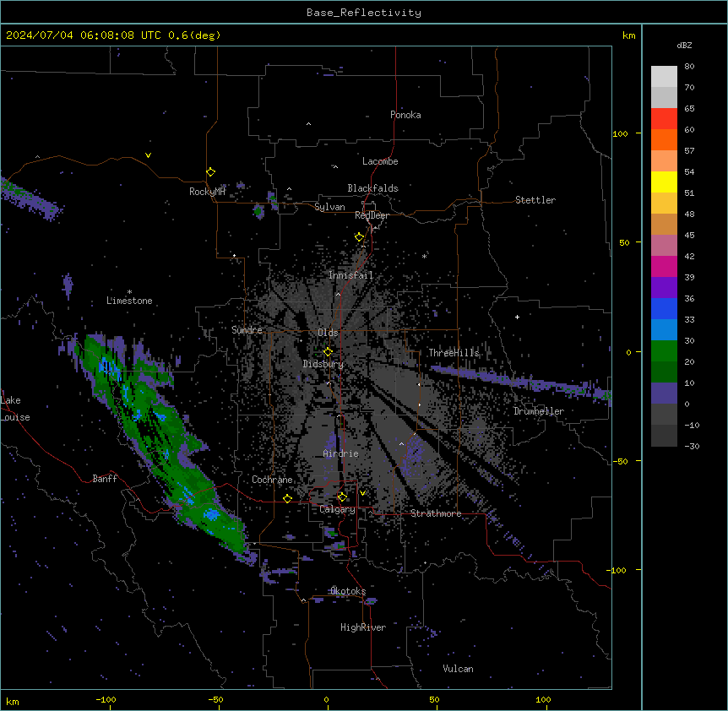Image resolution: width=728 pixels, height=711 pixels.
Task: Click the Airdrie city label
Action: (341, 453)
